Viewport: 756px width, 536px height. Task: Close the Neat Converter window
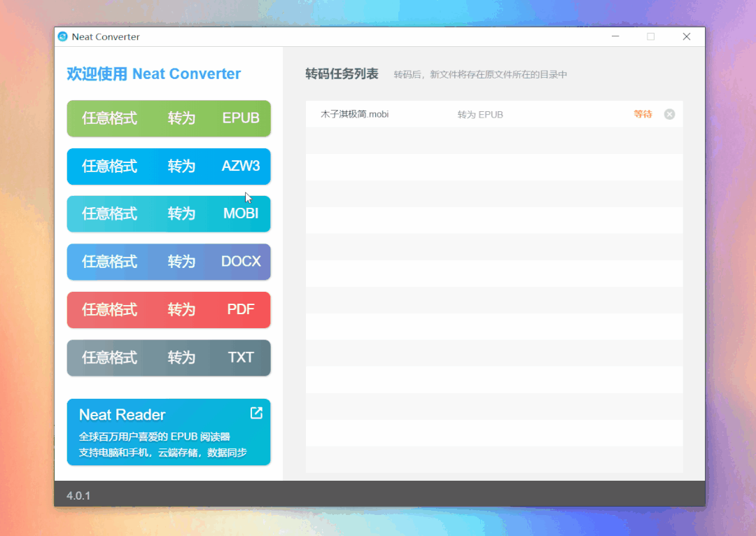point(687,36)
